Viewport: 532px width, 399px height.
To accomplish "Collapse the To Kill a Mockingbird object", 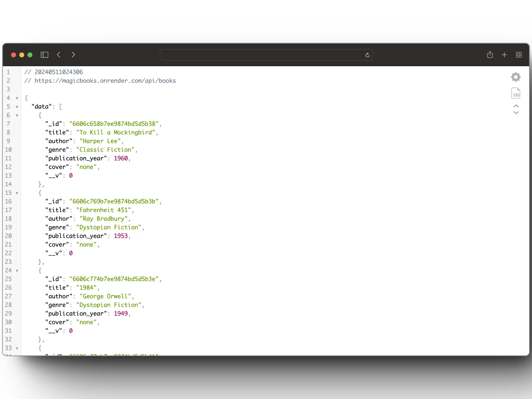I will 17,115.
